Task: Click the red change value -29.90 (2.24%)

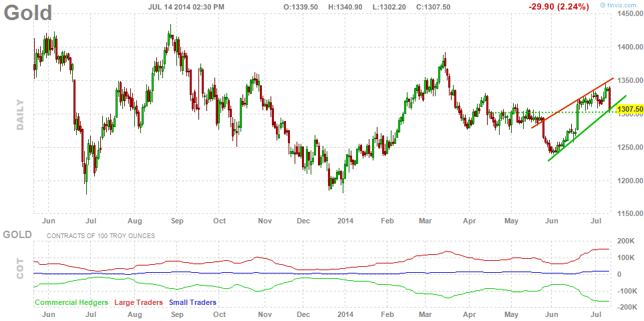Action: [558, 7]
